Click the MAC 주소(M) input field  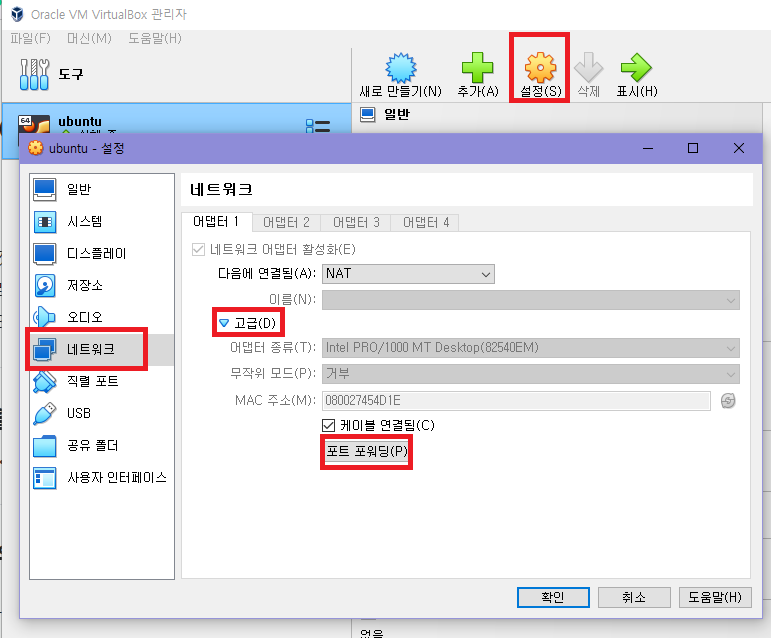[516, 401]
